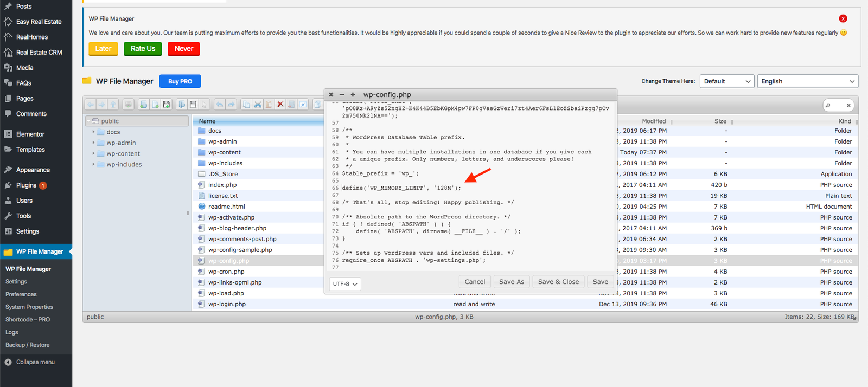Click the Later button
This screenshot has width=868, height=387.
pyautogui.click(x=103, y=49)
